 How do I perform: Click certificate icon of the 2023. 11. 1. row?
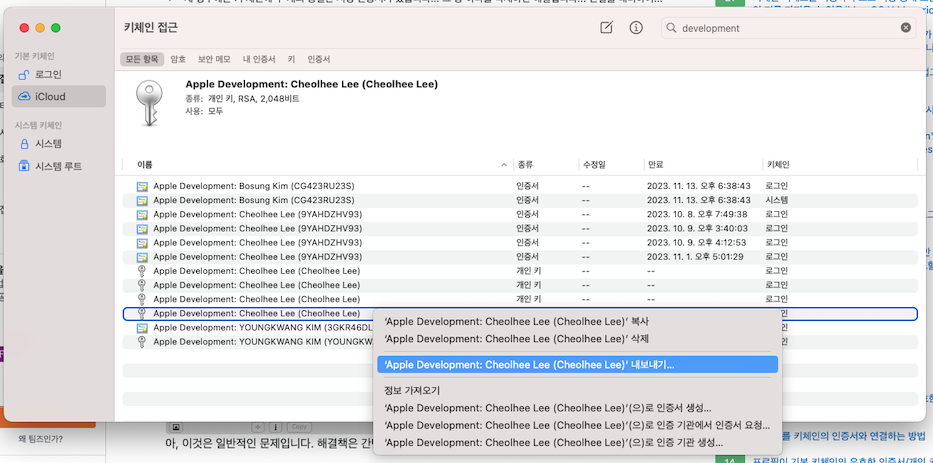[x=142, y=257]
